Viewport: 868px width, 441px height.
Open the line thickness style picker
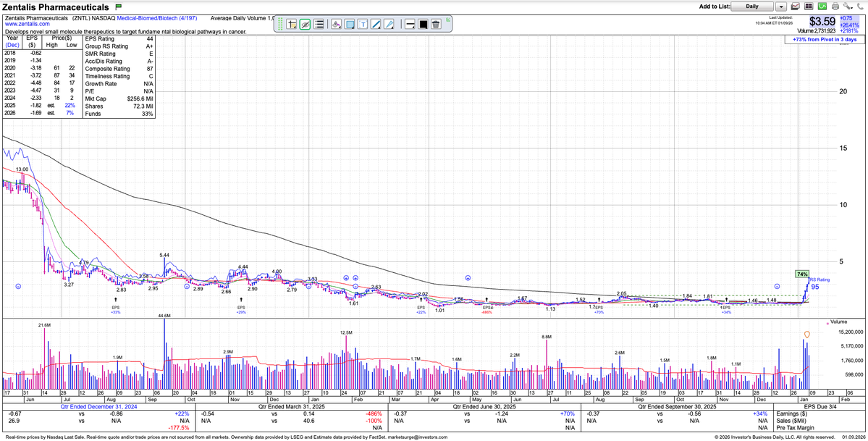click(x=410, y=24)
